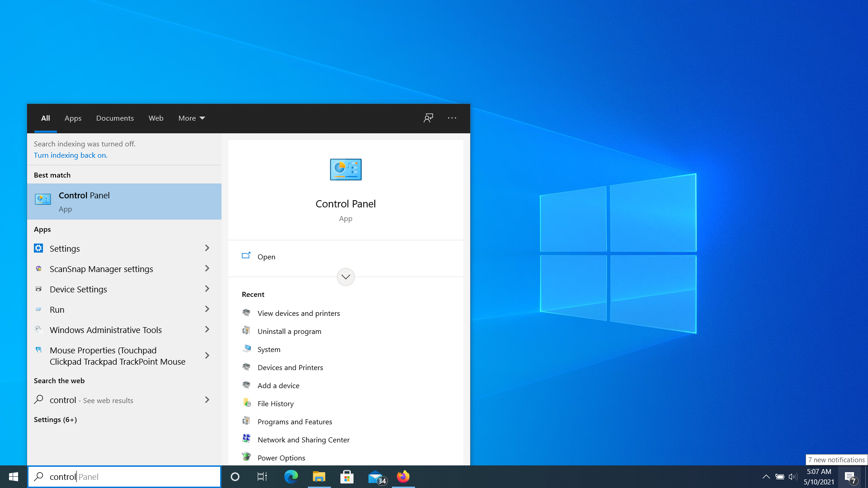Open Task View from the taskbar

point(262,477)
